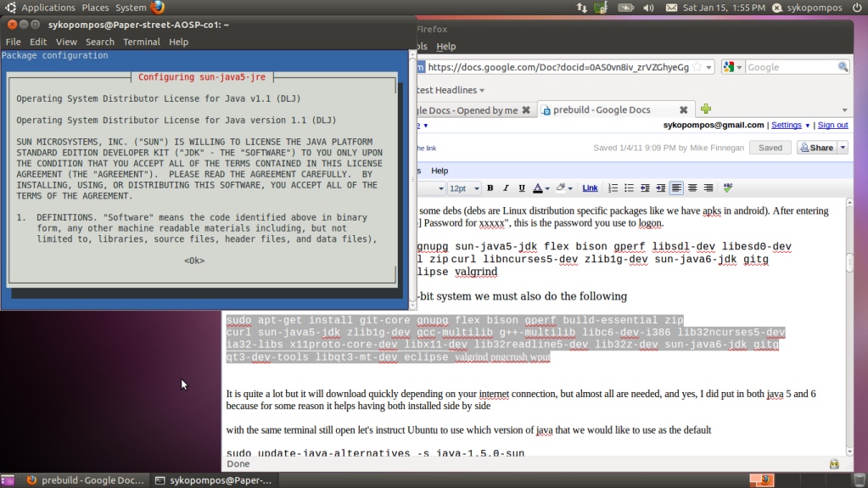868x488 pixels.
Task: Open the URL history dropdown
Action: coord(708,68)
